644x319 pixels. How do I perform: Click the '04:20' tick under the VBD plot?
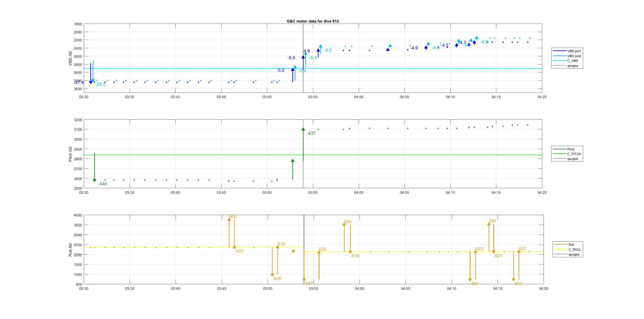(542, 97)
